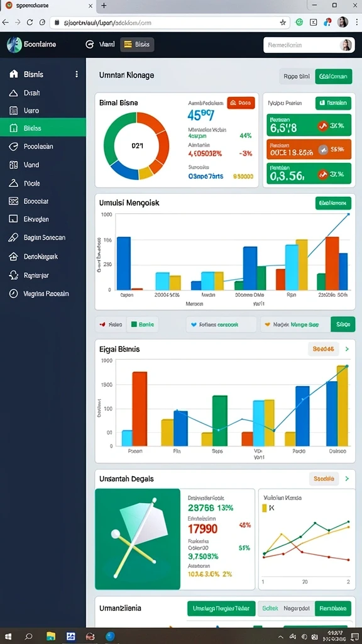
Task: Toggle the Banic green legend checkbox
Action: pyautogui.click(x=134, y=324)
